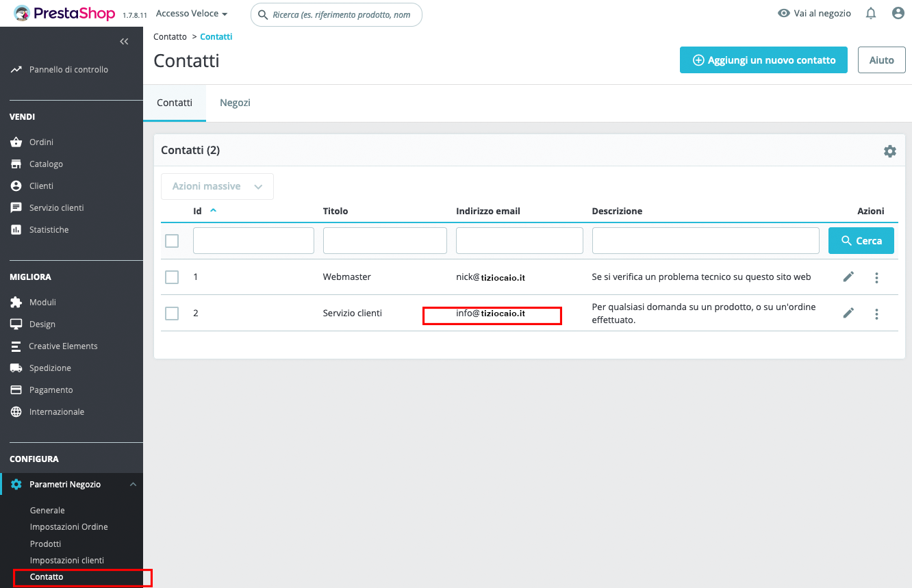This screenshot has width=912, height=588.
Task: Click the Clienti person icon
Action: point(16,186)
